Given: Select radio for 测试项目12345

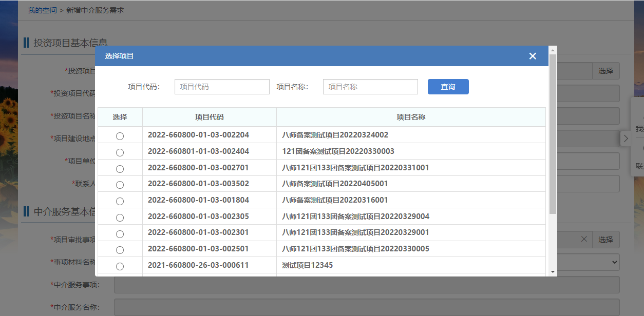Looking at the screenshot, I should click(120, 266).
